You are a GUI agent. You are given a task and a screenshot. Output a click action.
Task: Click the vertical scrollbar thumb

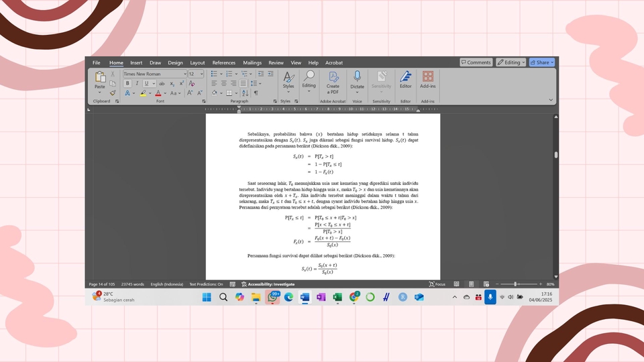click(x=556, y=155)
